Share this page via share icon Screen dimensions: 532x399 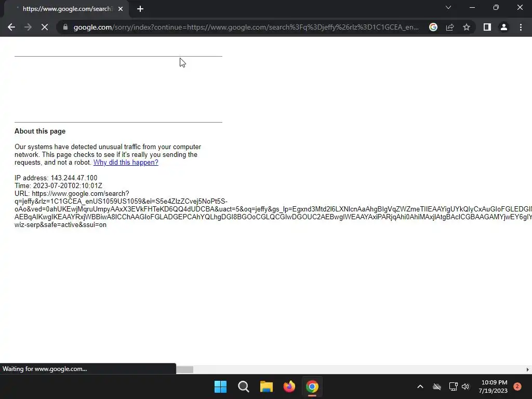pyautogui.click(x=450, y=27)
